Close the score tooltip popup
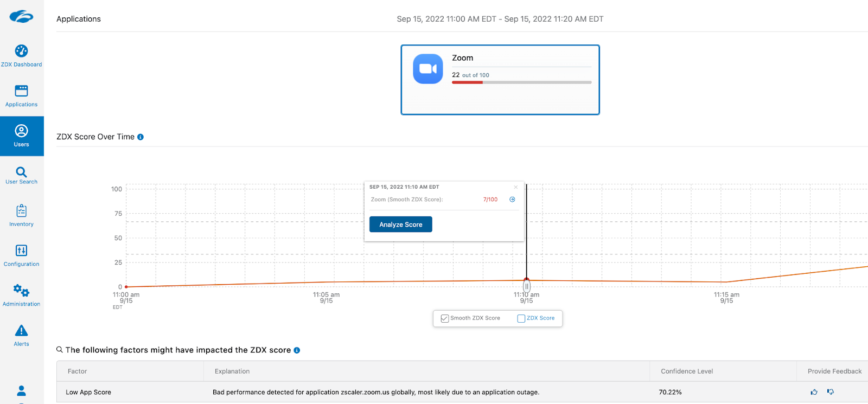Image resolution: width=868 pixels, height=404 pixels. tap(516, 187)
